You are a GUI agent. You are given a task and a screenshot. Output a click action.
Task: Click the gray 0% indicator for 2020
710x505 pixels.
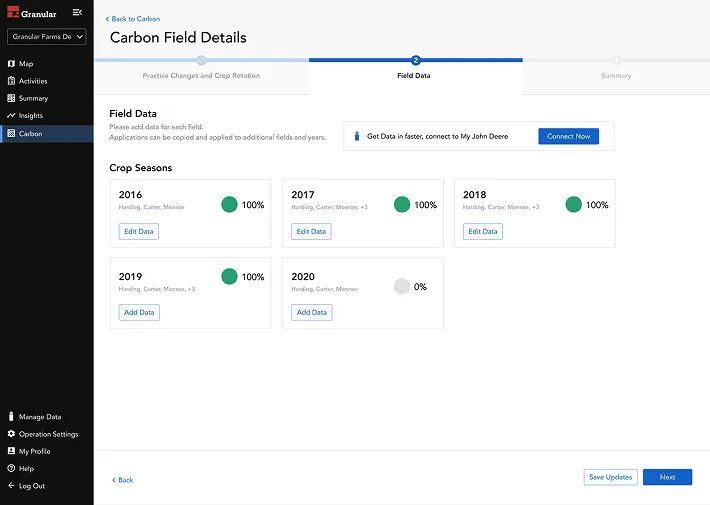click(x=402, y=286)
